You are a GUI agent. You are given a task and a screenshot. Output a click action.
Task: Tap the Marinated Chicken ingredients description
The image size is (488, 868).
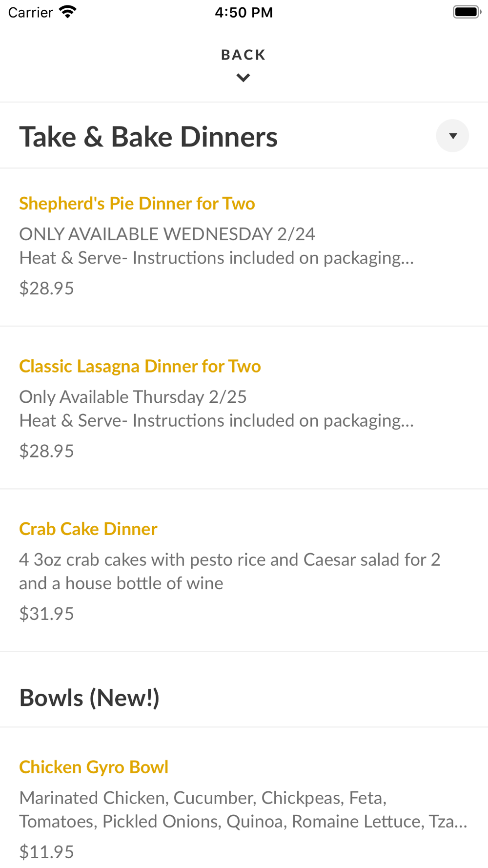243,809
